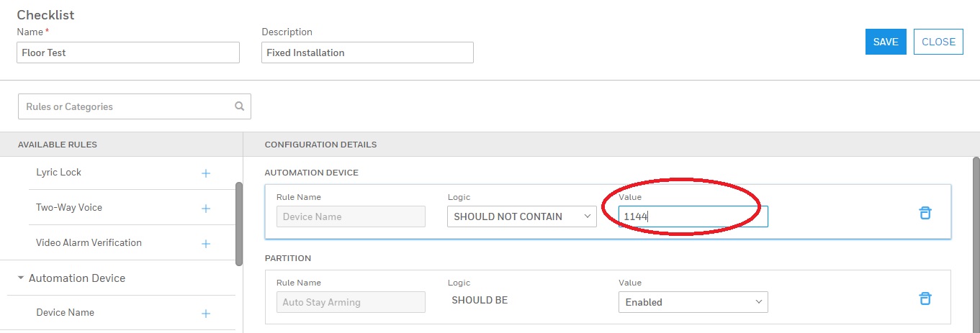The width and height of the screenshot is (980, 333).
Task: Click the search magnifier icon
Action: (x=239, y=106)
